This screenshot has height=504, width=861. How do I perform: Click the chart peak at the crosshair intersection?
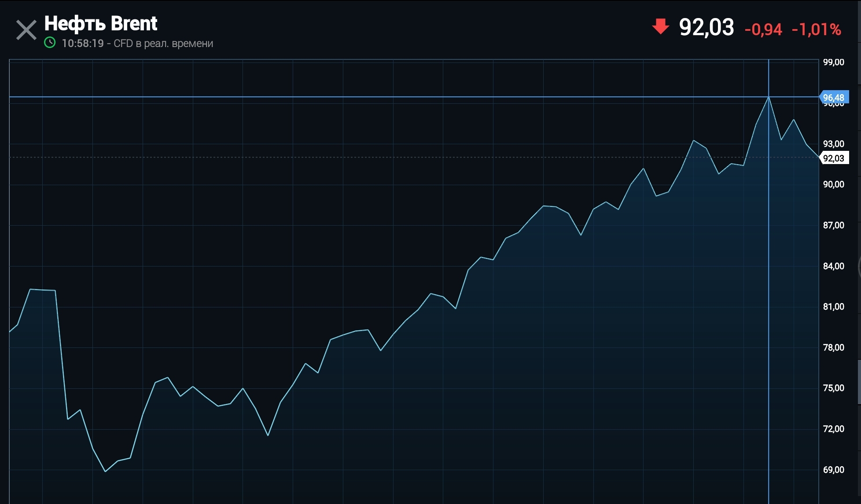pyautogui.click(x=769, y=97)
